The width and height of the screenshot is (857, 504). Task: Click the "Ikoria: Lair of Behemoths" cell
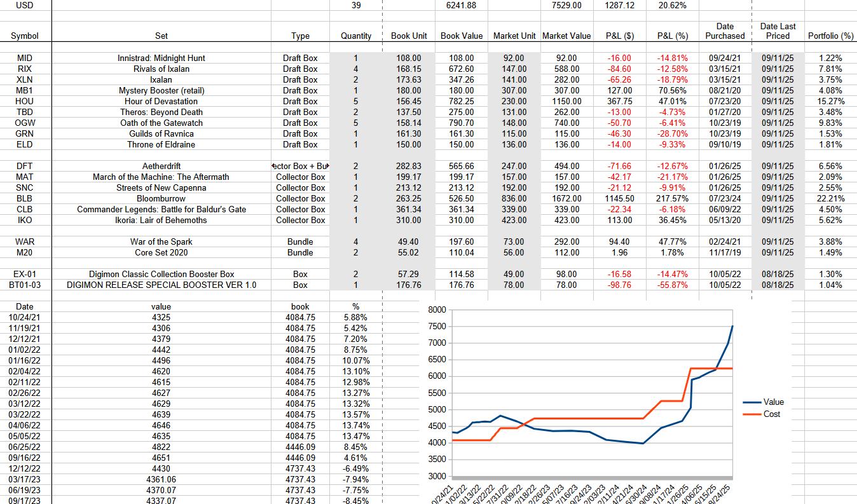coord(161,220)
